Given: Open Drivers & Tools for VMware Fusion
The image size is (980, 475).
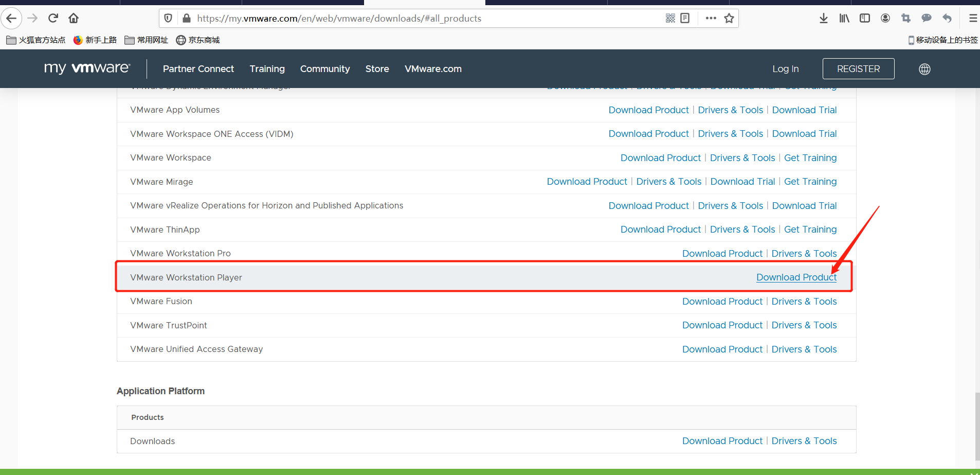Looking at the screenshot, I should click(x=804, y=302).
